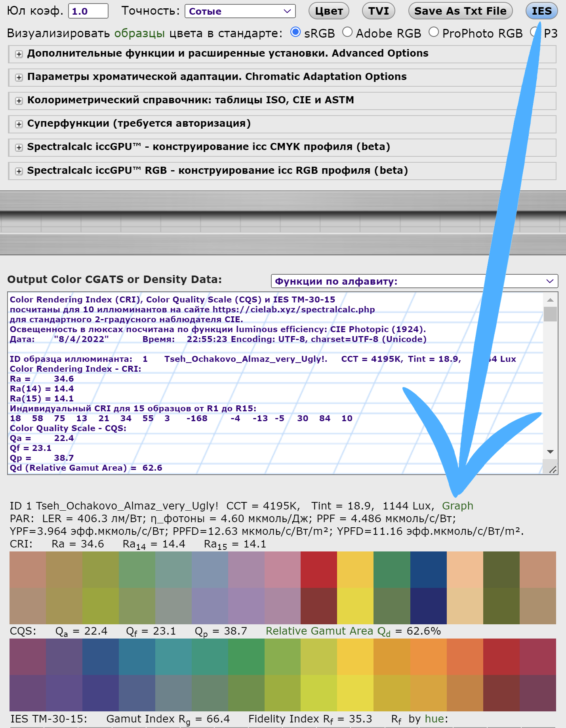Click the 'Ra = 34.6' CRI summary text

(x=78, y=544)
